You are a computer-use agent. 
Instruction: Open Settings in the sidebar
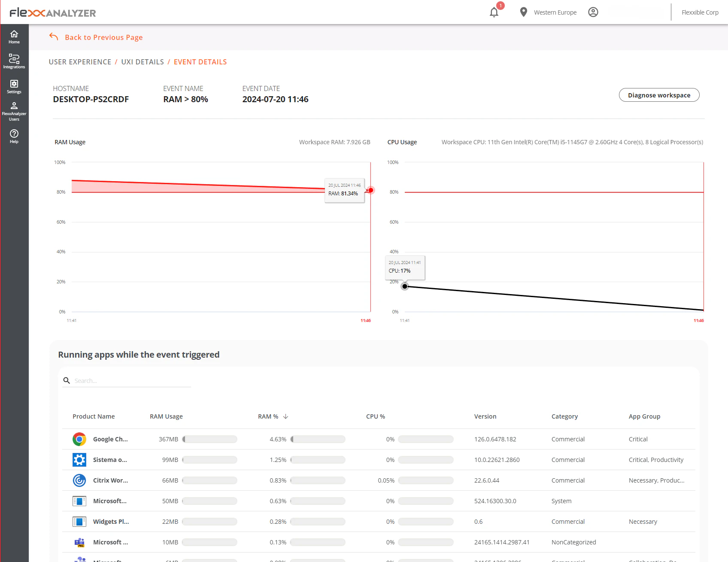coord(14,86)
